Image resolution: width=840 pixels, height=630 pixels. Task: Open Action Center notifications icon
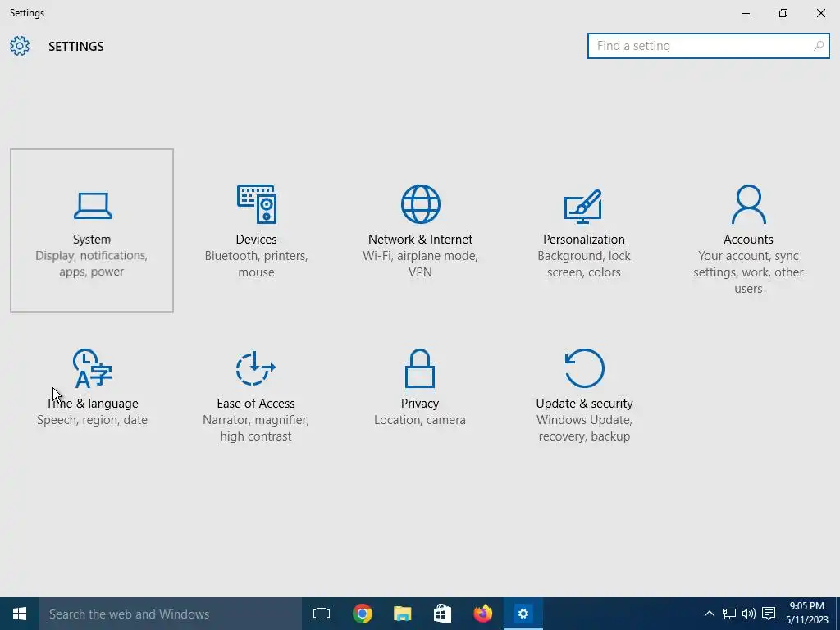pos(769,614)
